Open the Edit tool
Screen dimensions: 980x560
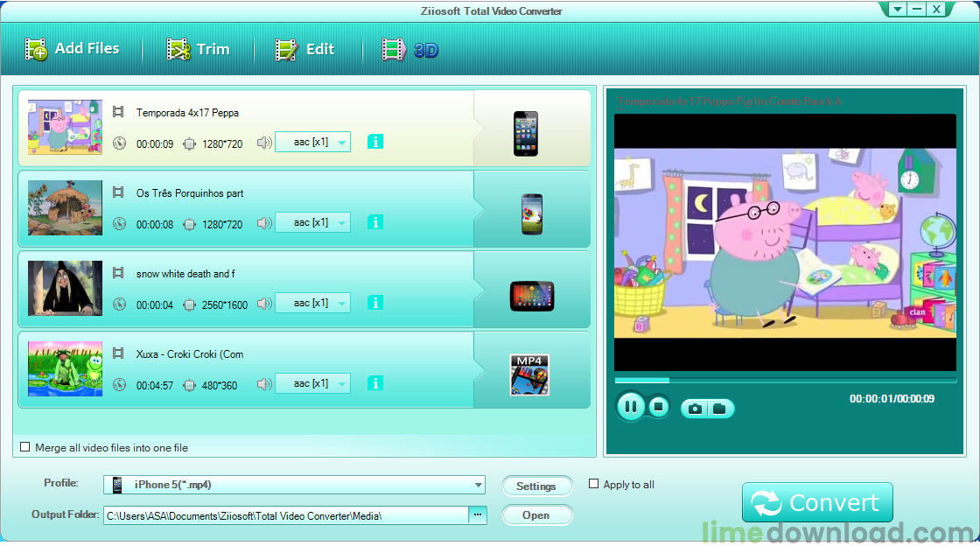pyautogui.click(x=304, y=49)
